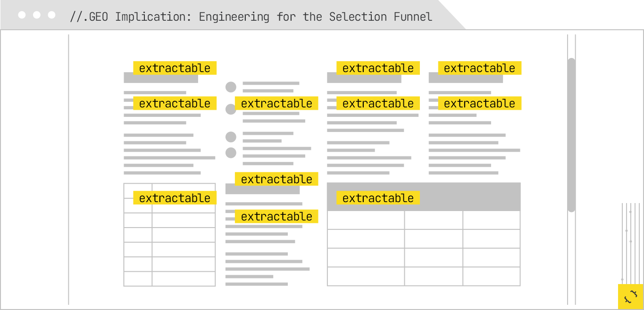Click the bottom-right cell of the narrow left table

point(184,278)
